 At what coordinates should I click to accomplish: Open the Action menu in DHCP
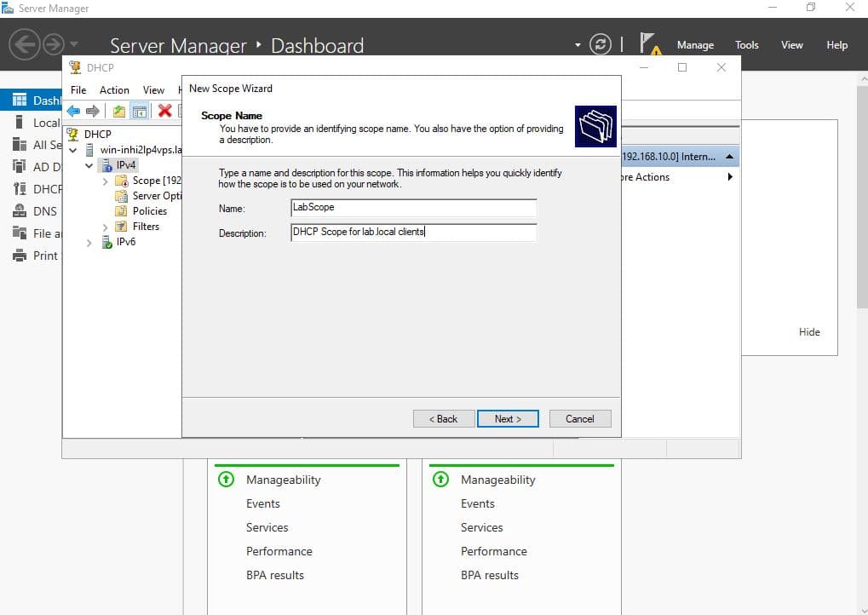point(114,89)
